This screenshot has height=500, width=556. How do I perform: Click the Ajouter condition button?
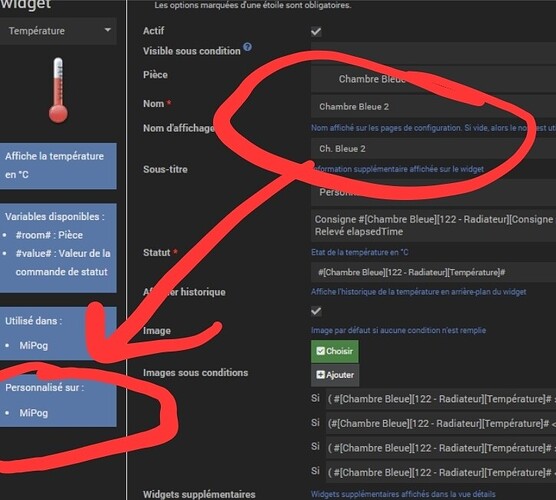click(x=335, y=375)
